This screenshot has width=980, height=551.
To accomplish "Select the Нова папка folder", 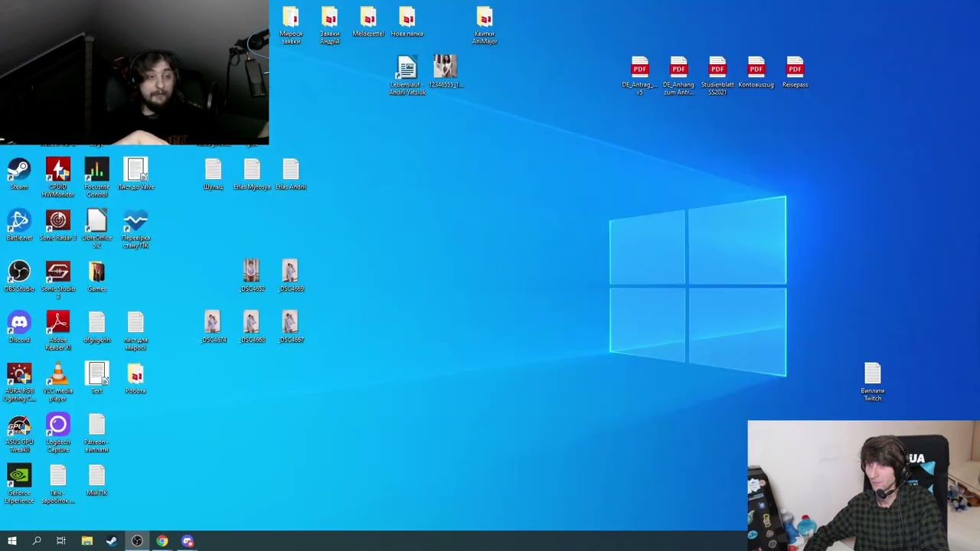I will 407,21.
